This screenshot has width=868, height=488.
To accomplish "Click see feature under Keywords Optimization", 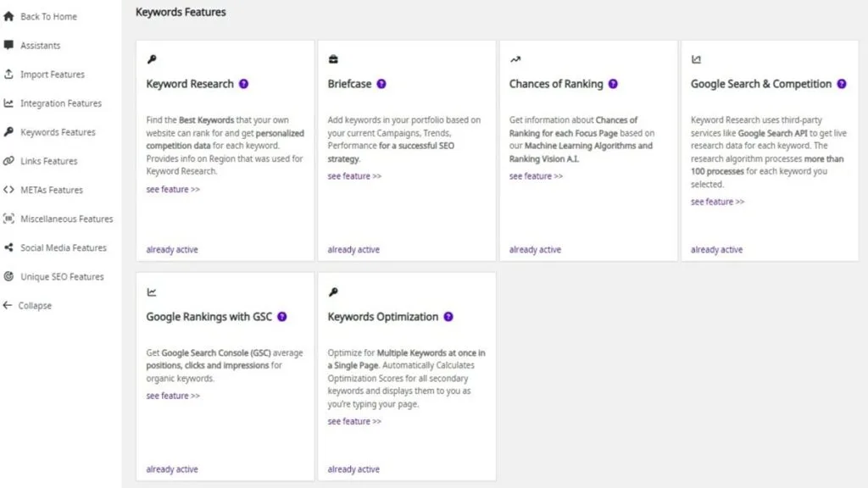I will [x=354, y=422].
